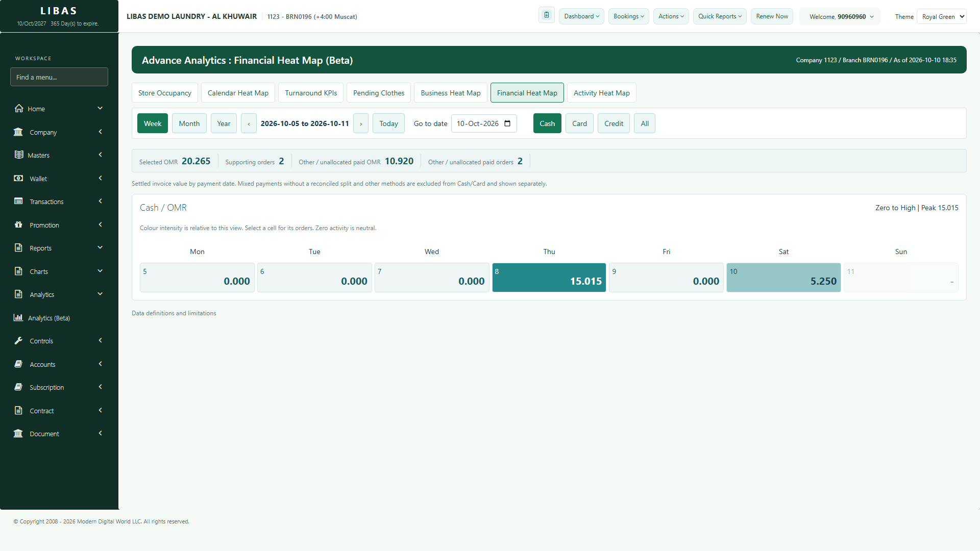Open the Royal Green theme selector
This screenshot has width=980, height=551.
(x=942, y=16)
